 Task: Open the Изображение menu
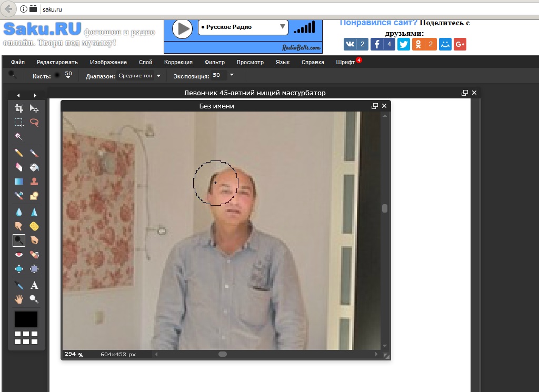pos(108,62)
